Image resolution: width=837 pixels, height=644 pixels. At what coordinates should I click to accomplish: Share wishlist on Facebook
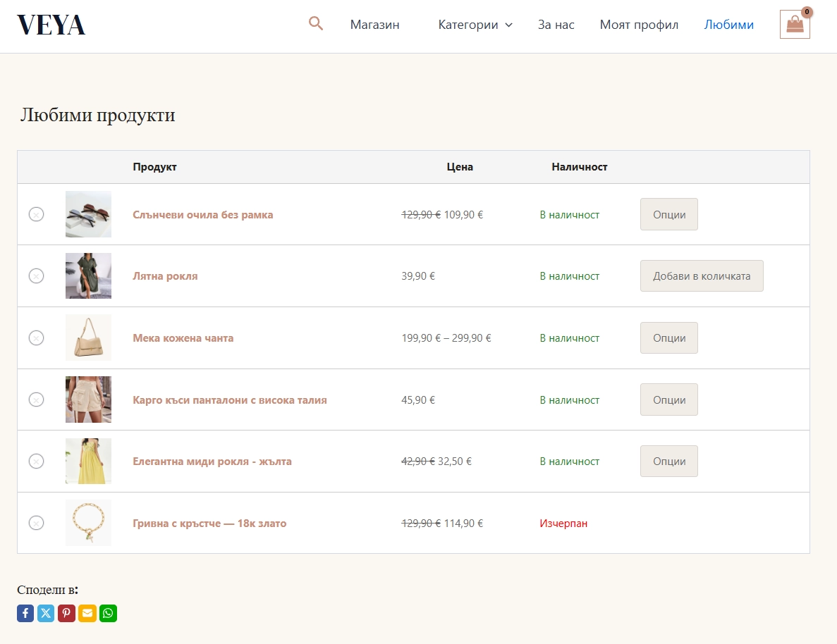25,613
